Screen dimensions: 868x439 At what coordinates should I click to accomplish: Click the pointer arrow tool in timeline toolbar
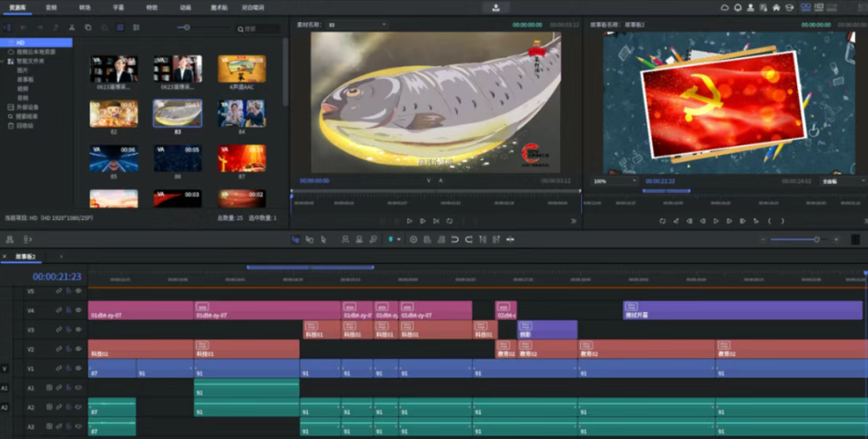(x=324, y=239)
